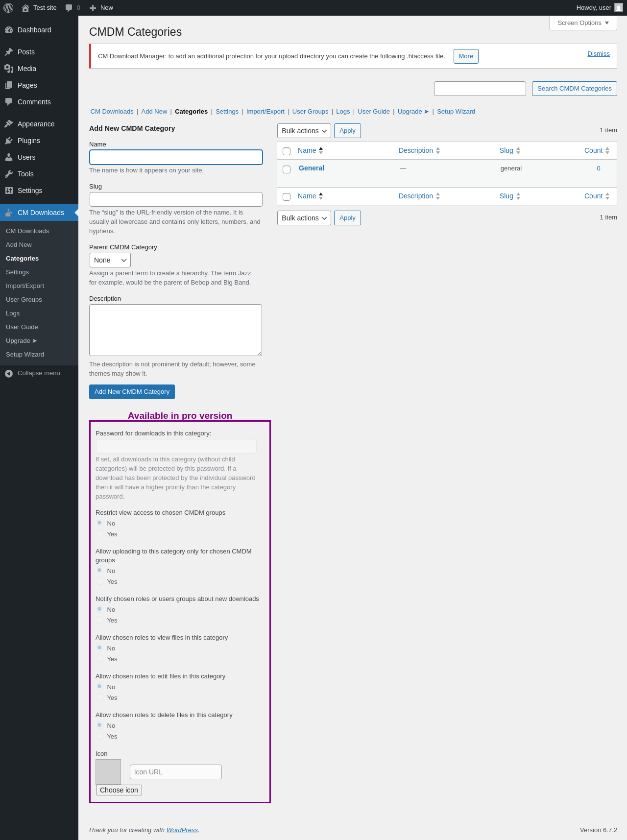Click the user avatar next to Howdy, user

[619, 8]
